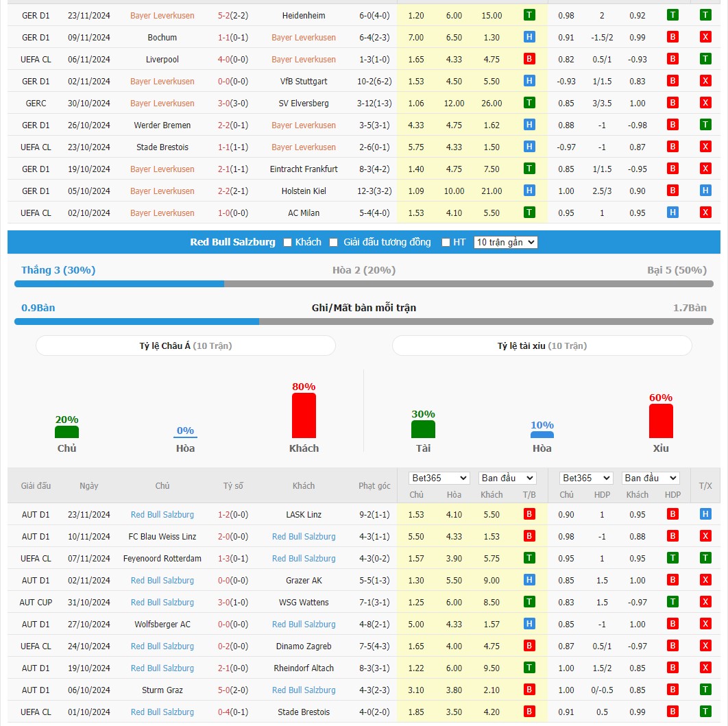This screenshot has width=728, height=726.
Task: Tick the Khách checkbox for Red Bull Salzburg
Action: click(x=287, y=242)
